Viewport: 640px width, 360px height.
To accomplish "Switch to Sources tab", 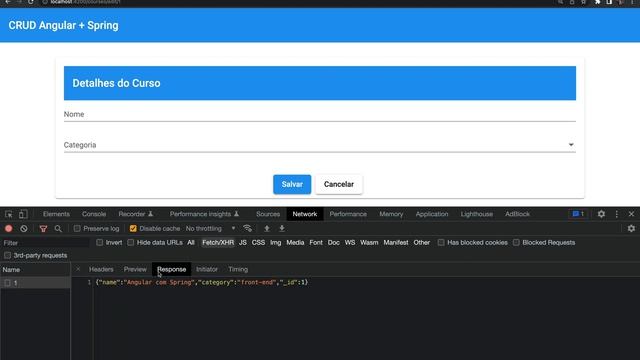I will (x=268, y=214).
